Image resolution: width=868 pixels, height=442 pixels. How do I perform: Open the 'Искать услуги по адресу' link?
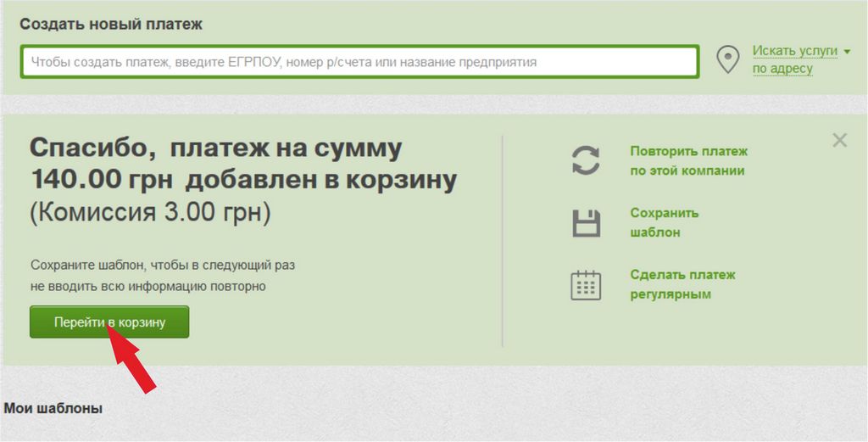[x=797, y=60]
